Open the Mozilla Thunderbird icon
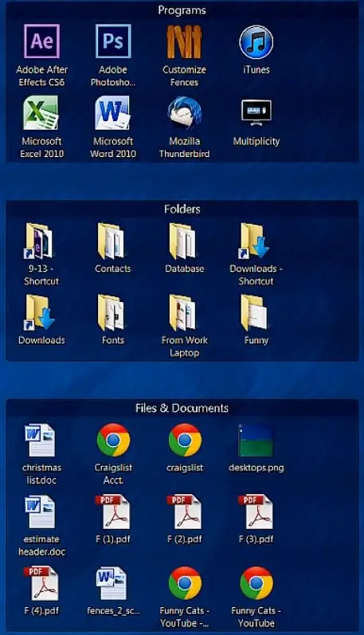364x635 pixels. [185, 113]
